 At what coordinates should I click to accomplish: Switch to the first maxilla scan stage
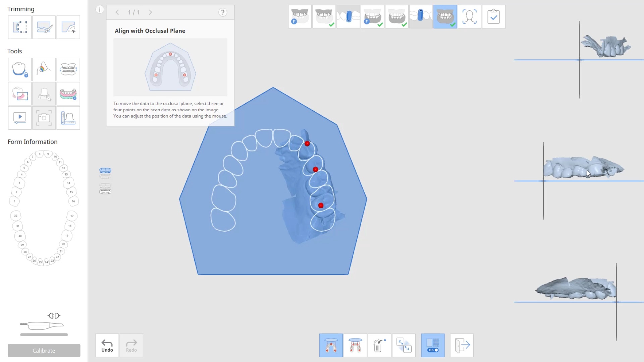pyautogui.click(x=300, y=17)
